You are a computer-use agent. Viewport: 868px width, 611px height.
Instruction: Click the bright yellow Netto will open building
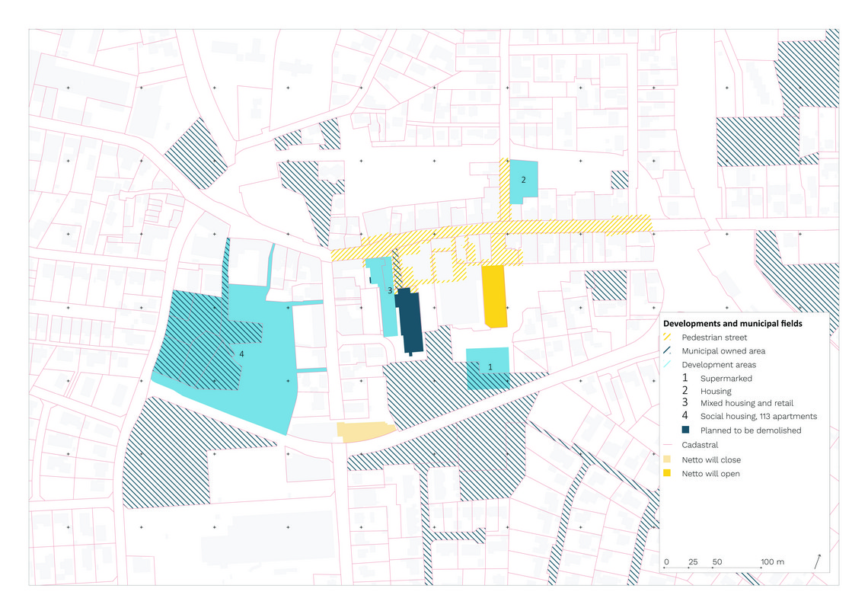click(x=494, y=296)
